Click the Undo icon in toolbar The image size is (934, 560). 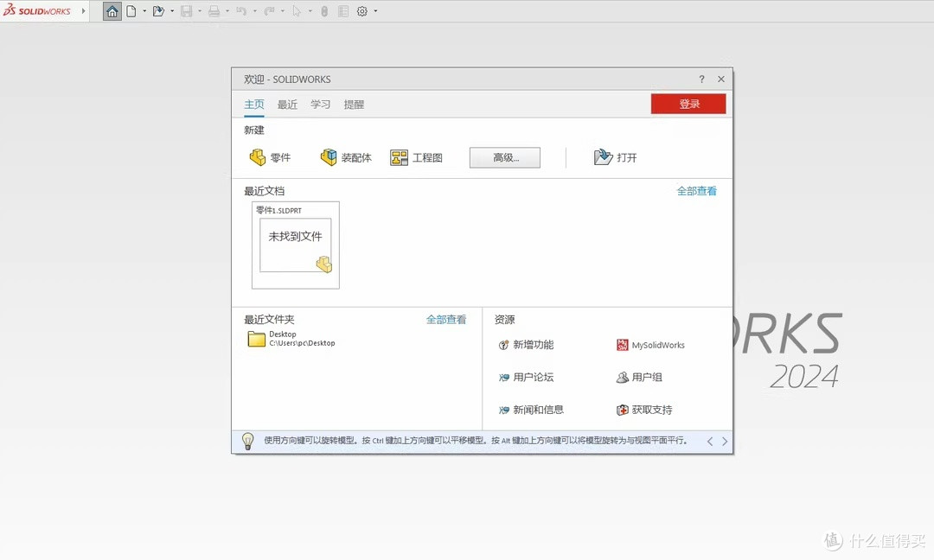click(x=241, y=10)
